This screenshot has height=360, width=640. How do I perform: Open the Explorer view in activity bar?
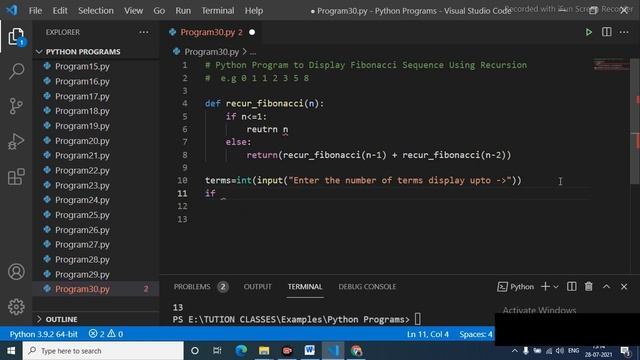pos(16,37)
